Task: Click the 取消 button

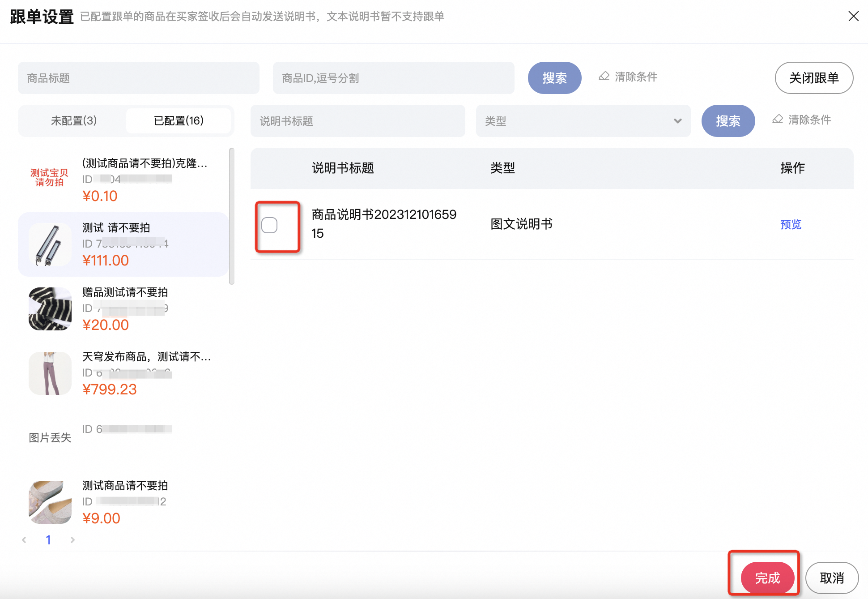Action: coord(832,578)
